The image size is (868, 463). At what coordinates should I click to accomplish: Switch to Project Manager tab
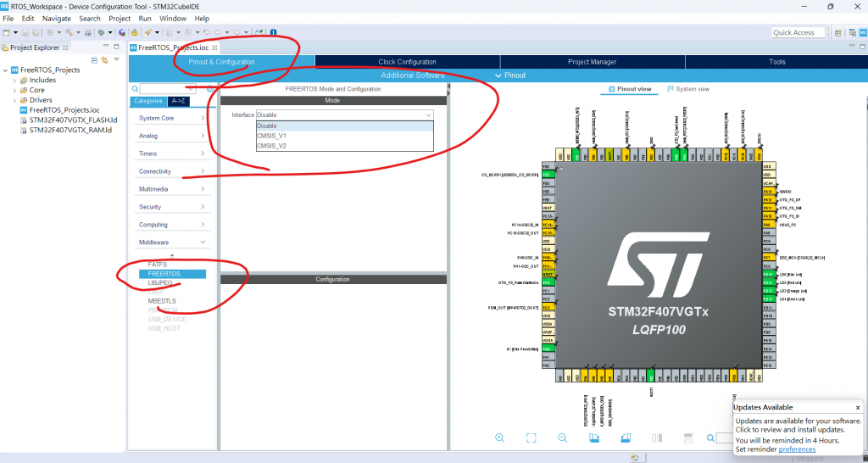[593, 62]
